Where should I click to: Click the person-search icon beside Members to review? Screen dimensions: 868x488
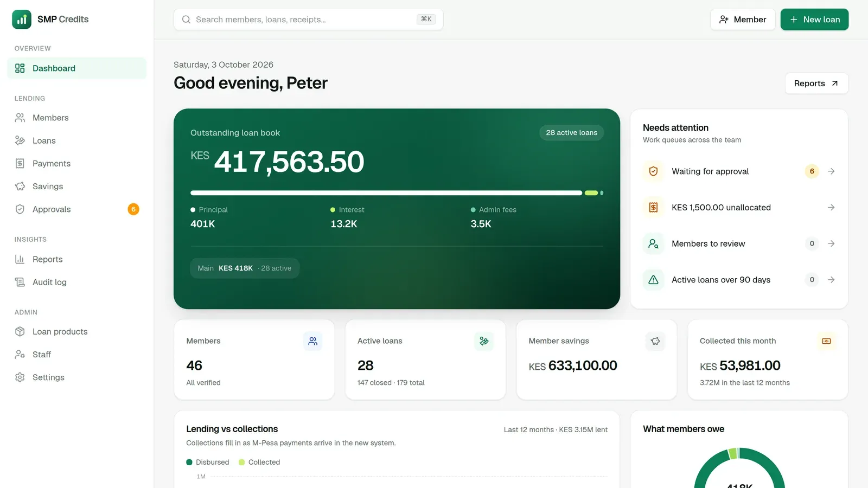click(653, 243)
